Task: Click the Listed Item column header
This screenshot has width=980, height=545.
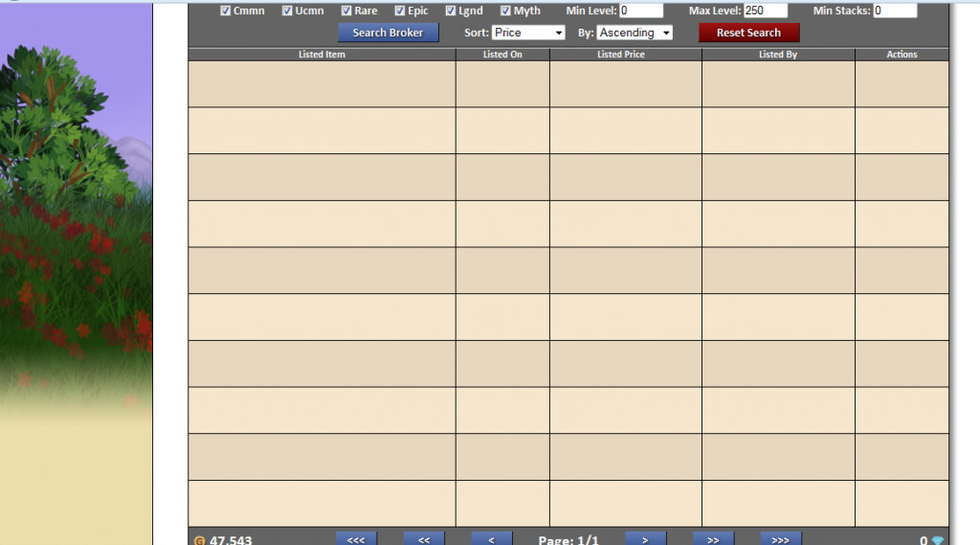Action: 322,55
